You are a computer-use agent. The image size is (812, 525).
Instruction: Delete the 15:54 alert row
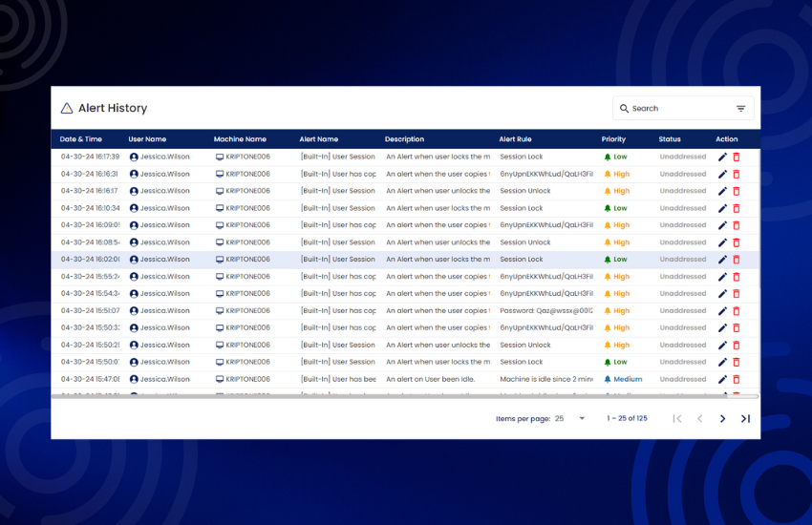[737, 294]
